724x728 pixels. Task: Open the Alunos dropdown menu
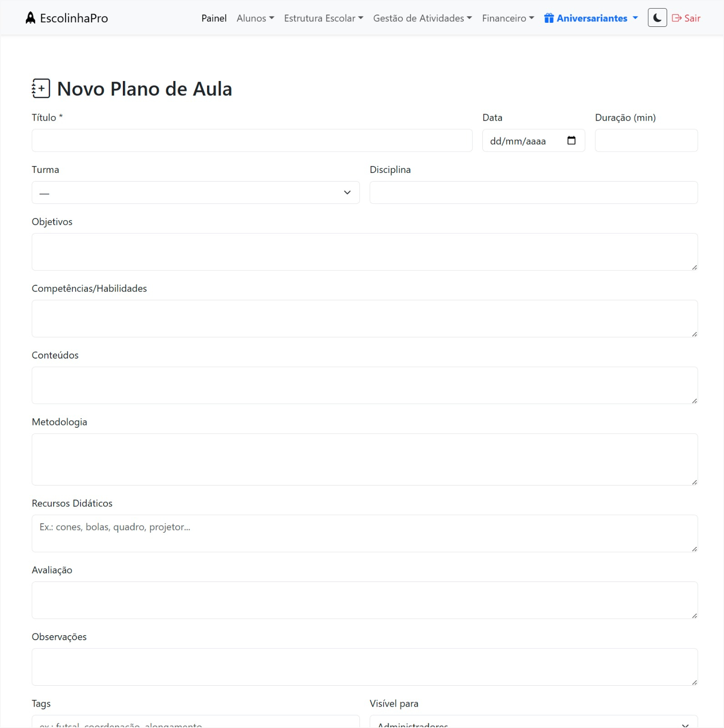(x=255, y=18)
